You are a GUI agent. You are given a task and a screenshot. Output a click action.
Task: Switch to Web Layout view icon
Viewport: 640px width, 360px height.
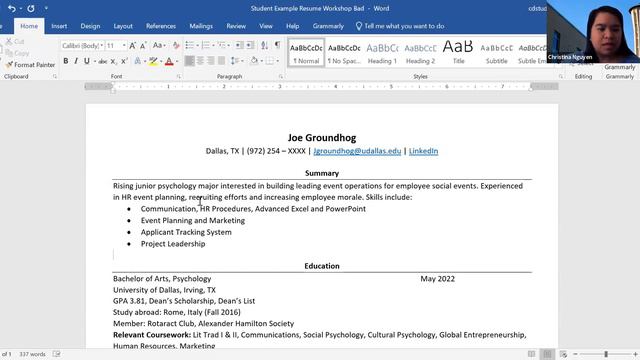pyautogui.click(x=563, y=354)
